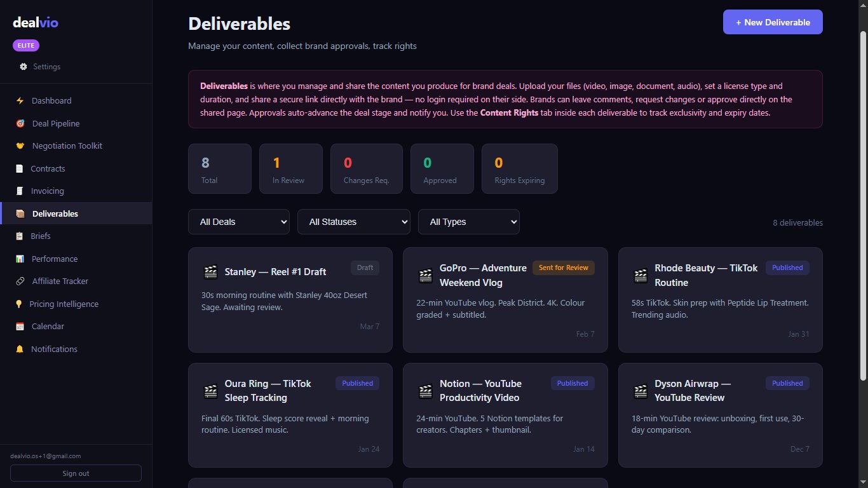868x488 pixels.
Task: Select the Deal Pipeline icon
Action: [x=20, y=123]
